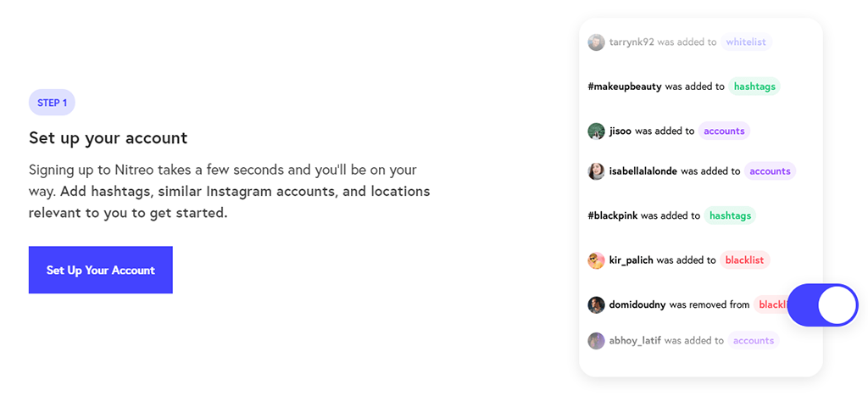This screenshot has width=868, height=402.
Task: Click kir_palich's avatar icon
Action: coord(596,260)
